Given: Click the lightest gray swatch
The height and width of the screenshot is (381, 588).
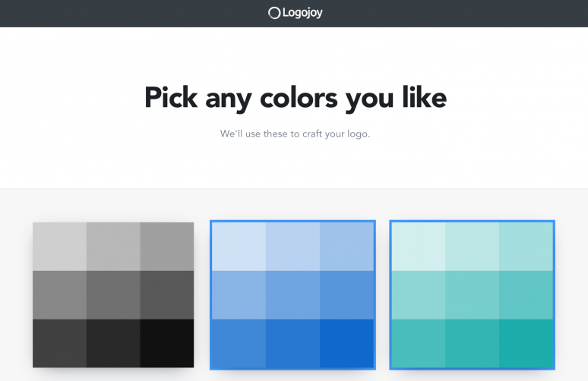Looking at the screenshot, I should (59, 247).
